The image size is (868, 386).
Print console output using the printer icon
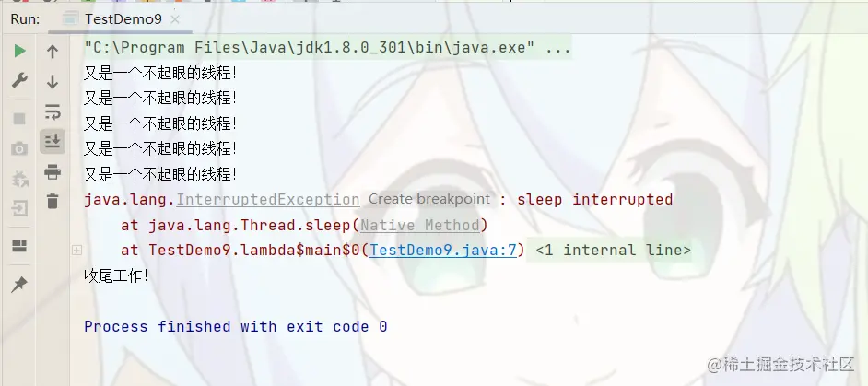(x=53, y=171)
